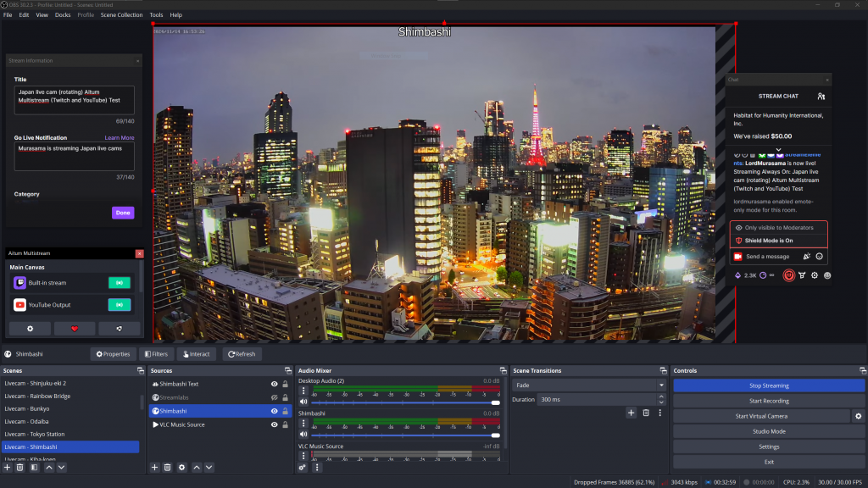868x488 pixels.
Task: Click the purple Done button
Action: click(123, 213)
